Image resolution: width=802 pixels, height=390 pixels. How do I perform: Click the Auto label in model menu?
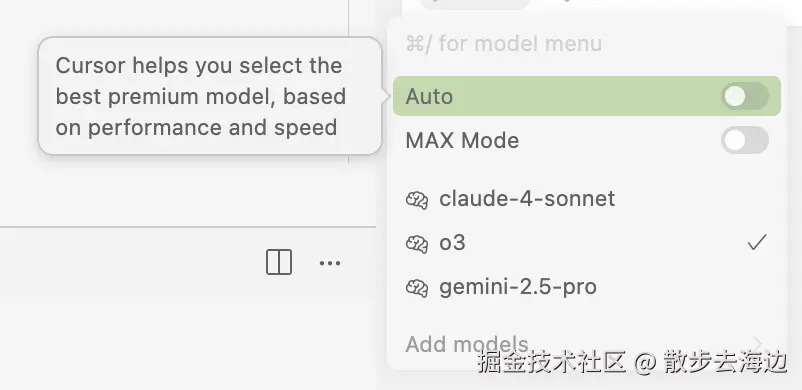tap(429, 96)
